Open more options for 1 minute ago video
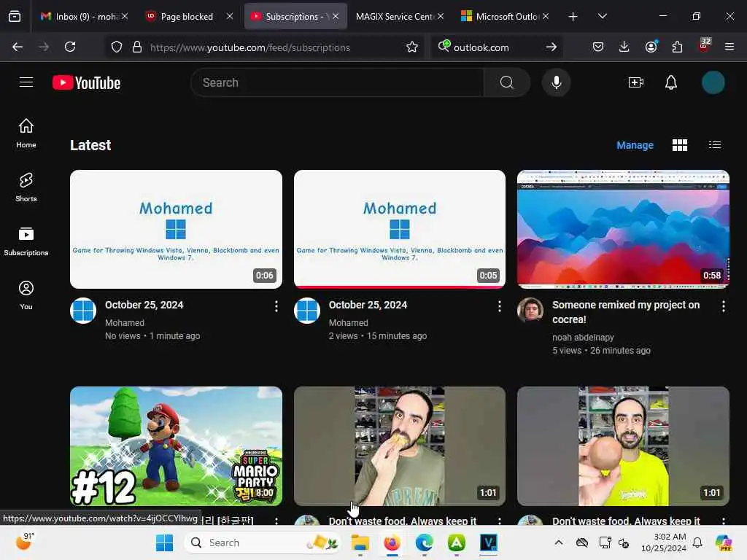This screenshot has width=747, height=560. (x=276, y=306)
